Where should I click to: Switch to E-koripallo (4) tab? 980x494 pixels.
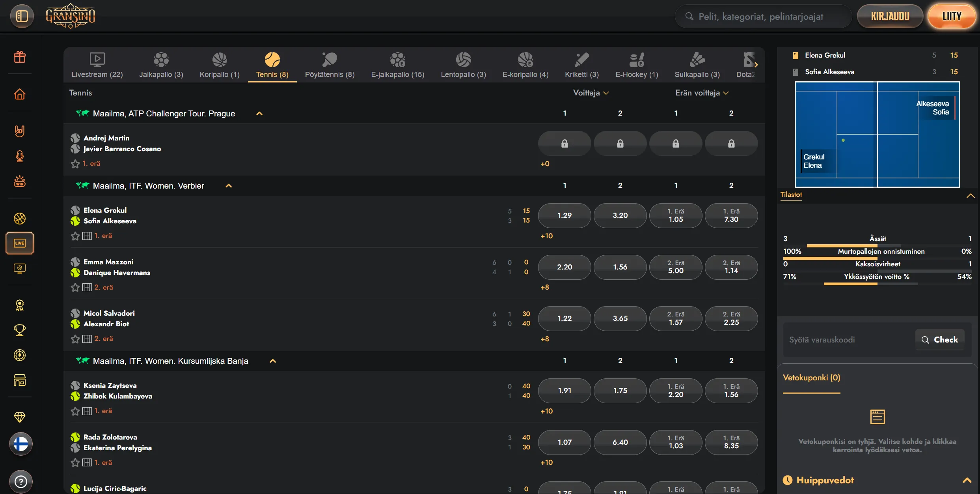pos(525,65)
